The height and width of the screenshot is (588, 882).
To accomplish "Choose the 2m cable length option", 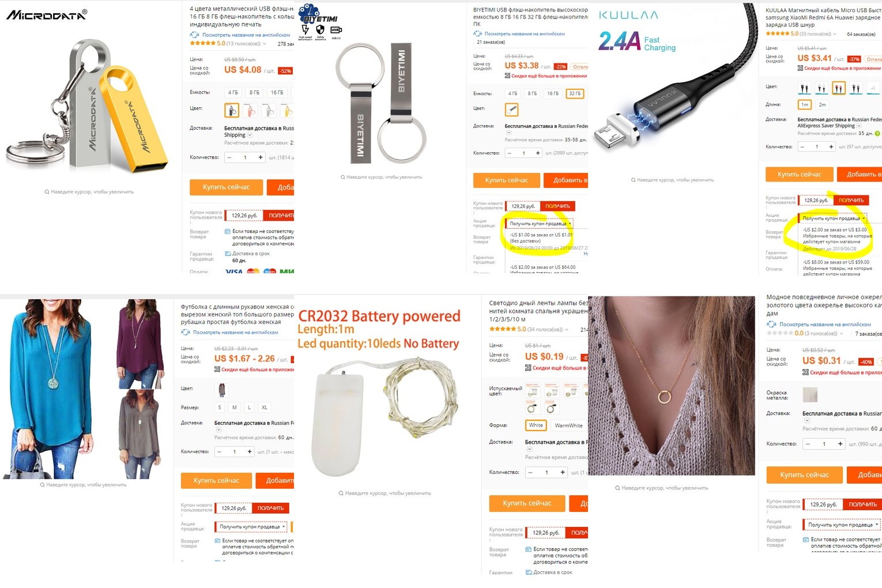I will click(822, 104).
